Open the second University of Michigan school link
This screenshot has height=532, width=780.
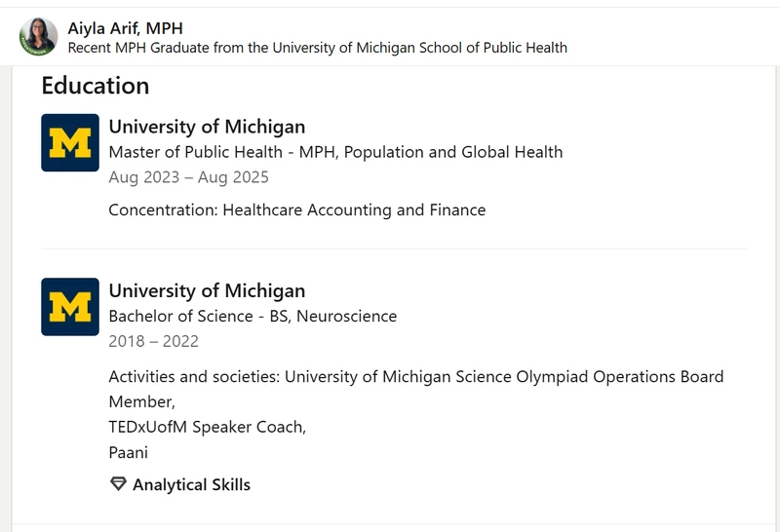pyautogui.click(x=207, y=290)
